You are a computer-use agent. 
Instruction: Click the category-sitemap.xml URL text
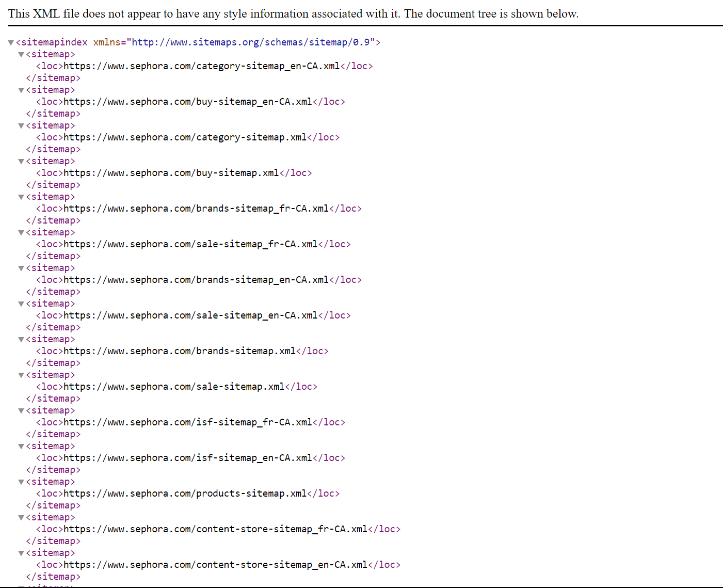pos(185,137)
